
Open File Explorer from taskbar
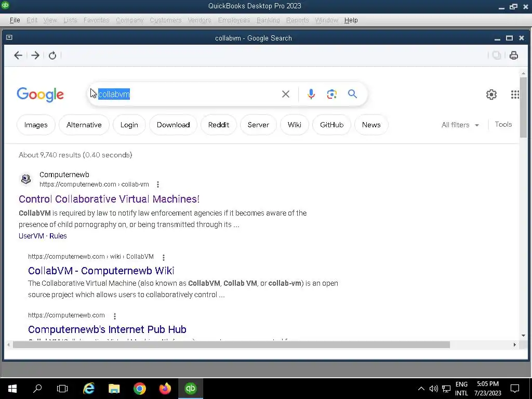[114, 389]
